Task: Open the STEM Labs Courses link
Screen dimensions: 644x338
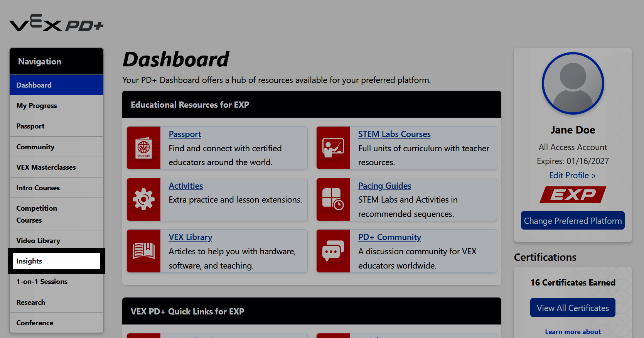Action: [x=394, y=134]
